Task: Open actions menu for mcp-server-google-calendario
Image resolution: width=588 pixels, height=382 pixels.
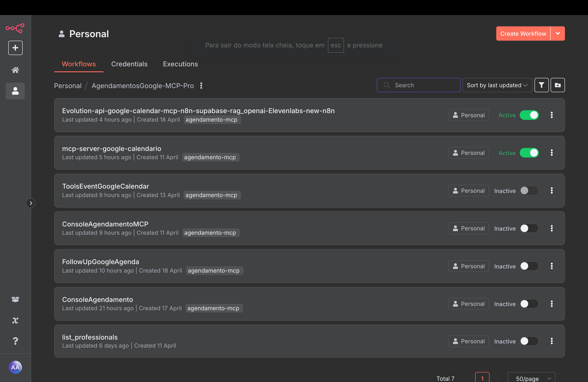Action: 552,153
